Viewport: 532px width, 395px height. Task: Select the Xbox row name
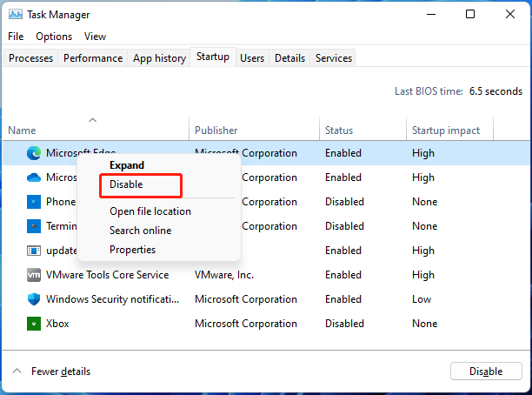click(57, 324)
